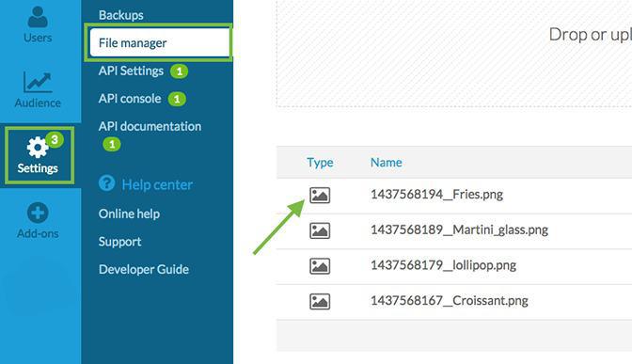This screenshot has height=364, width=632.
Task: Select File manager in the settings menu
Action: point(160,42)
